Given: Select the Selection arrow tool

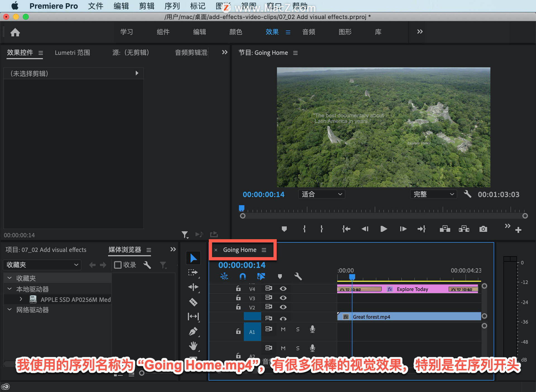Looking at the screenshot, I should [193, 258].
